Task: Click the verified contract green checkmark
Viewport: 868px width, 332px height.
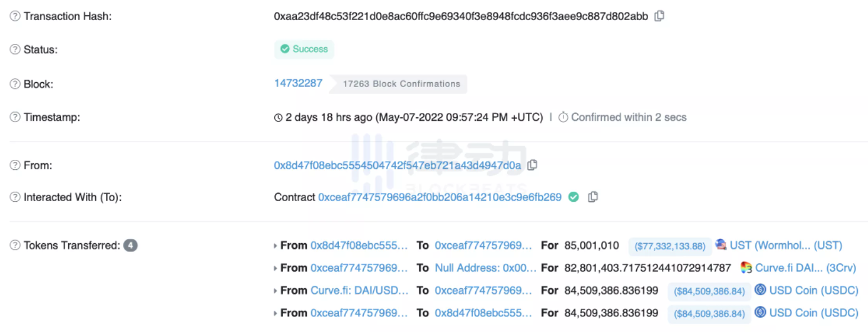Action: click(574, 197)
